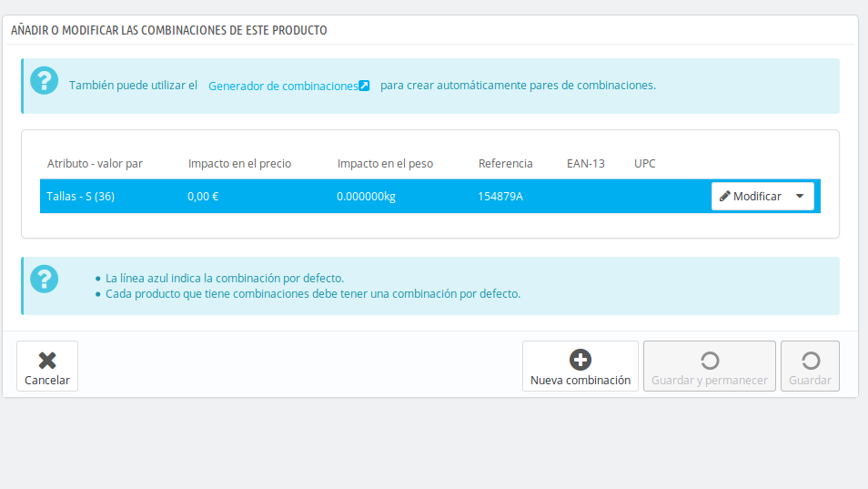868x489 pixels.
Task: Click the Referencia column header
Action: coord(505,163)
